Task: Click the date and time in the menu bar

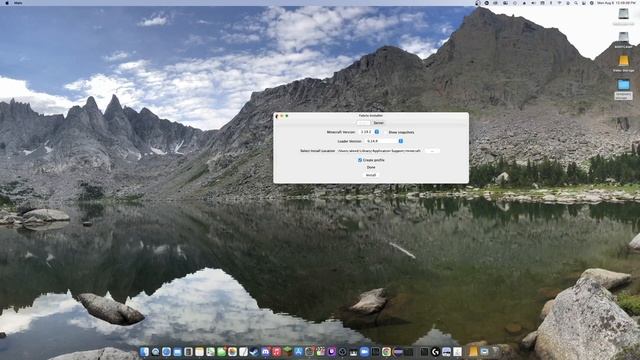Action: coord(616,3)
